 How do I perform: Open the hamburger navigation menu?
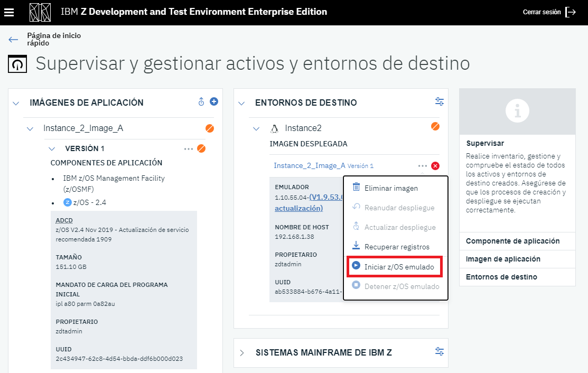(x=9, y=12)
